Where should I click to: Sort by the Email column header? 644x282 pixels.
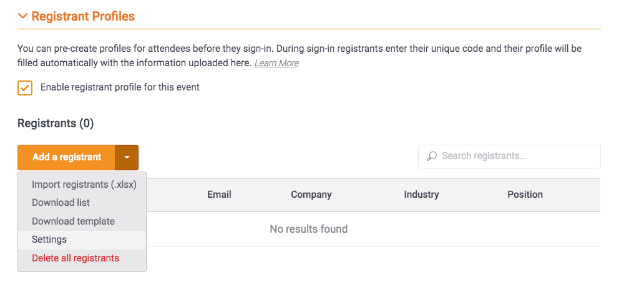[219, 195]
